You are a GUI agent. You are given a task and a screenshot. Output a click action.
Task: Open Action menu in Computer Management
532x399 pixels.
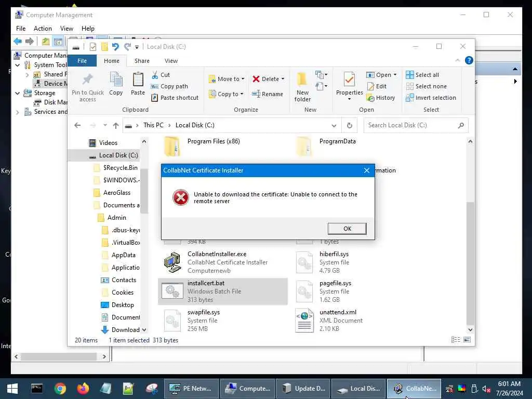click(43, 29)
